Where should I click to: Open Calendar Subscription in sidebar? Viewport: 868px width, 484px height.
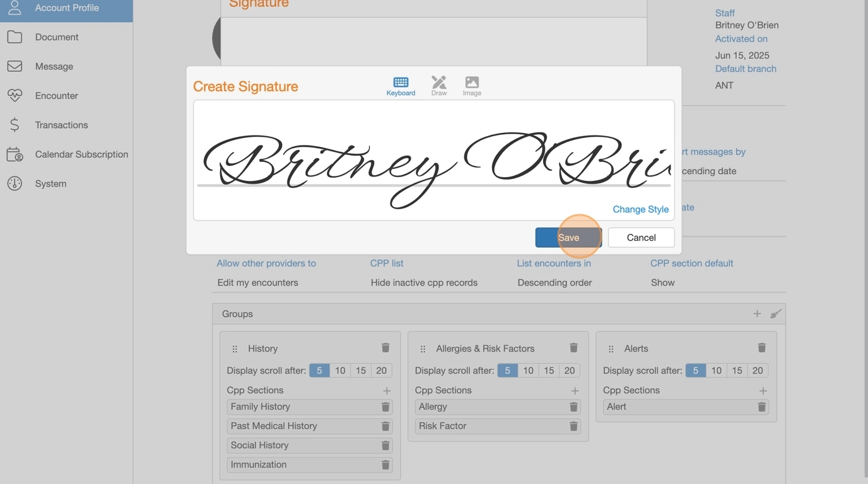tap(81, 154)
